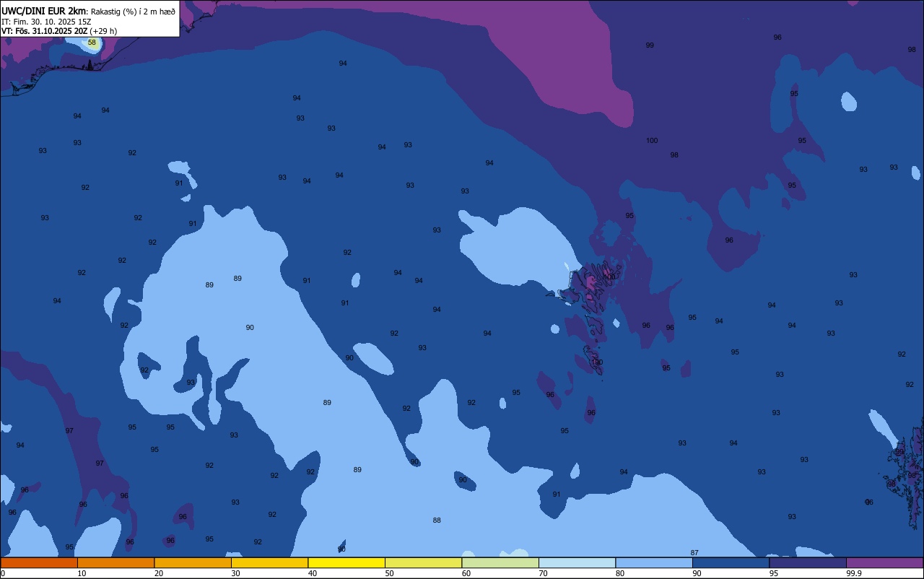Click the legend tick label '20'
Image resolution: width=924 pixels, height=579 pixels.
[159, 573]
